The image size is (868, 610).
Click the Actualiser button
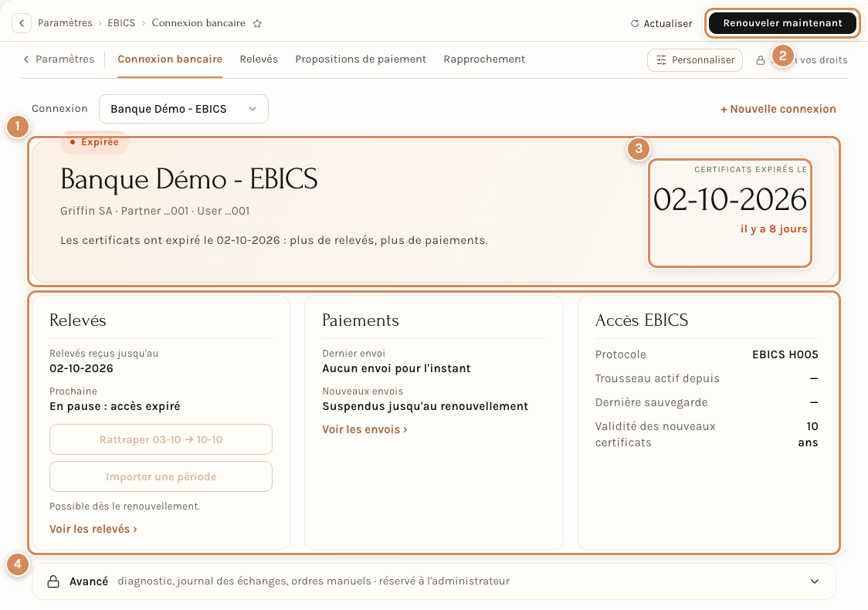click(x=662, y=24)
